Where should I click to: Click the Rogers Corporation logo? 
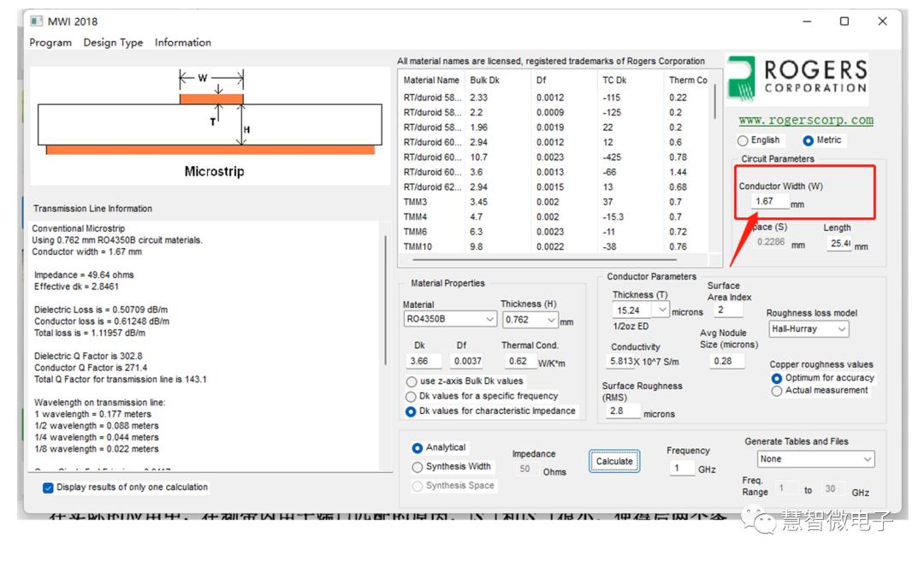(x=797, y=79)
